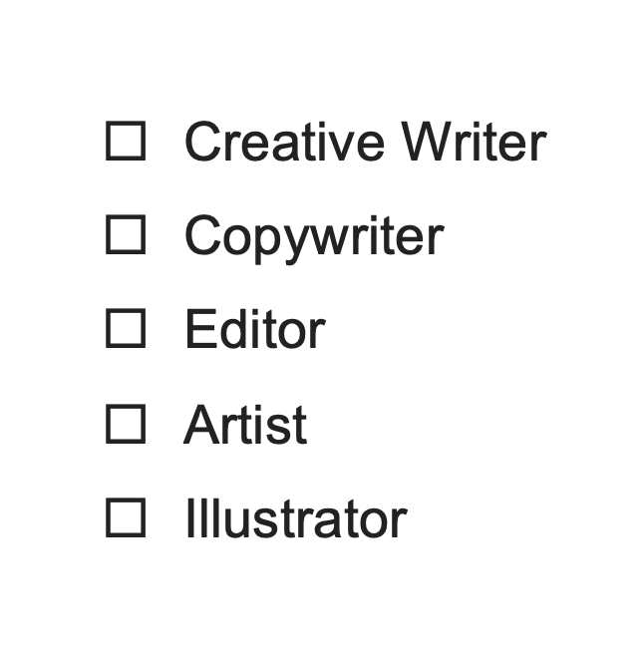
Task: Enable the Editor checkbox
Action: click(x=126, y=329)
